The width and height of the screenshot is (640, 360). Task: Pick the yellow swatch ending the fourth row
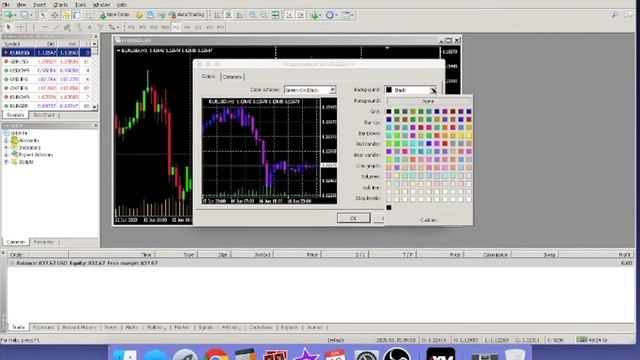[x=469, y=136]
